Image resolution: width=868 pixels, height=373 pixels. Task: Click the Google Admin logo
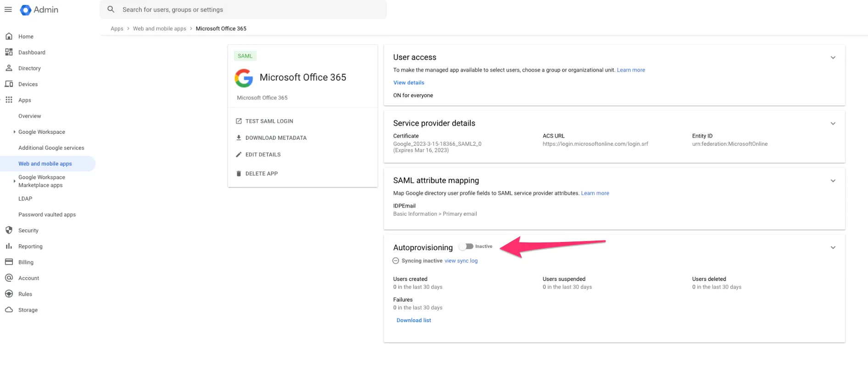pos(39,10)
